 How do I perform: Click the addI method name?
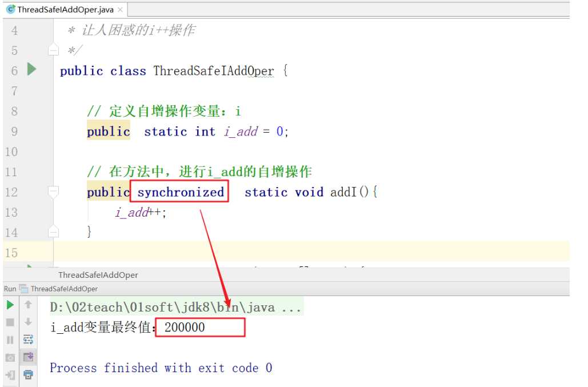click(343, 192)
